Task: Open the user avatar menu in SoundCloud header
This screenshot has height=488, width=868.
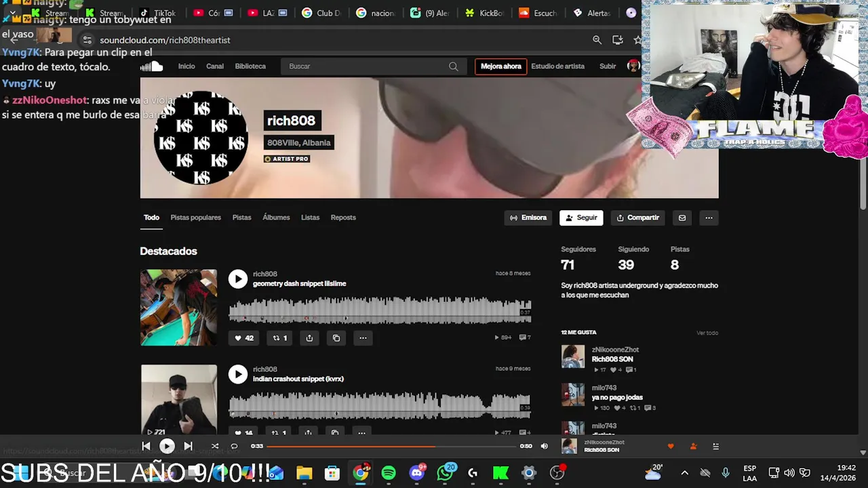Action: click(633, 66)
